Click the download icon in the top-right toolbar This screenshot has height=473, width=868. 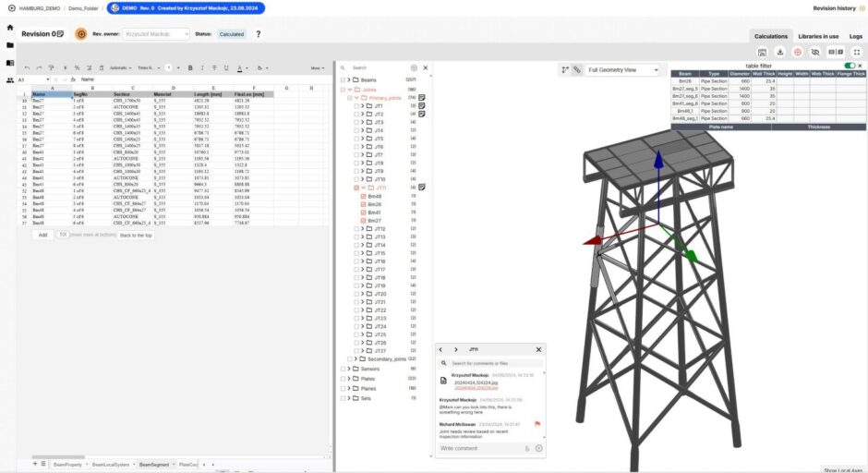tap(780, 52)
